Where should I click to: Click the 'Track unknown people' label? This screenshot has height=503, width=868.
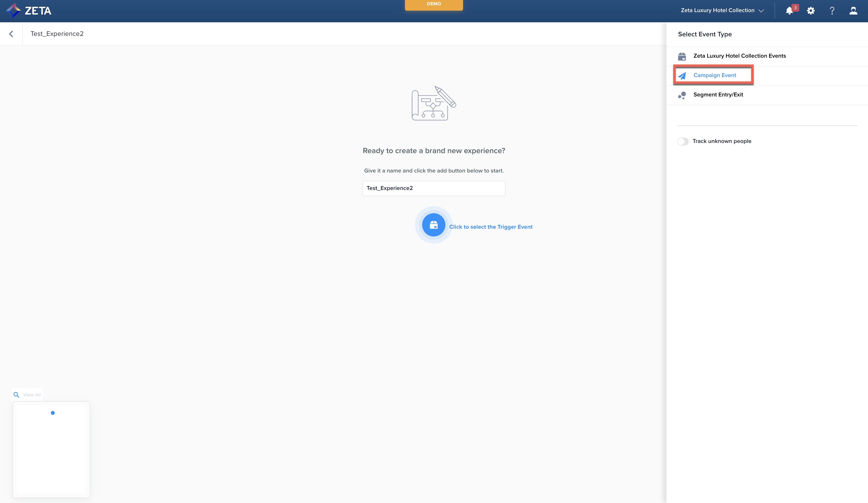pyautogui.click(x=722, y=141)
